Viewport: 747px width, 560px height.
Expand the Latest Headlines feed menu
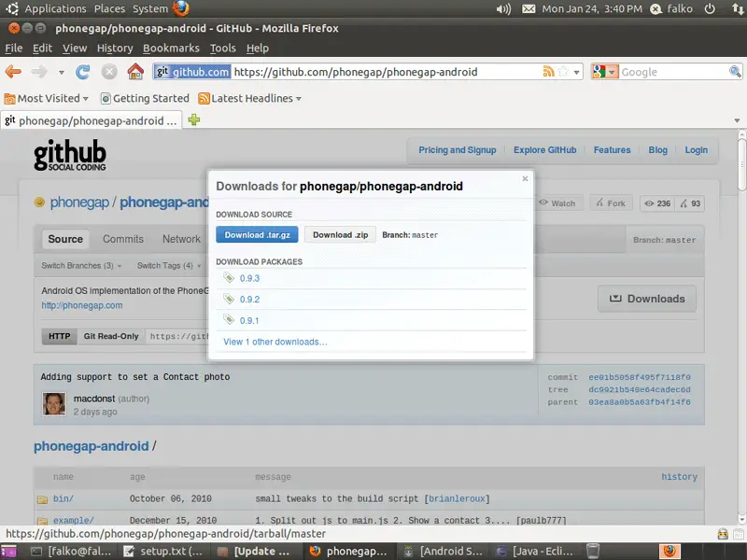250,99
